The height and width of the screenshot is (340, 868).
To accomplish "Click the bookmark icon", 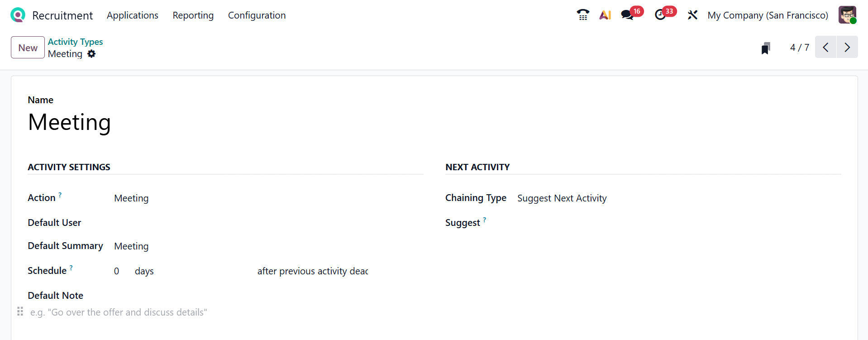I will click(765, 48).
